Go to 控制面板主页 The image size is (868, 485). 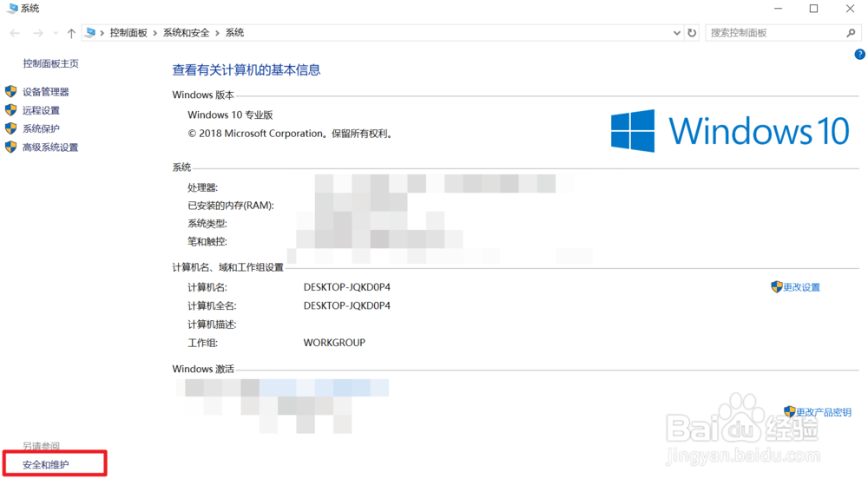pos(50,63)
